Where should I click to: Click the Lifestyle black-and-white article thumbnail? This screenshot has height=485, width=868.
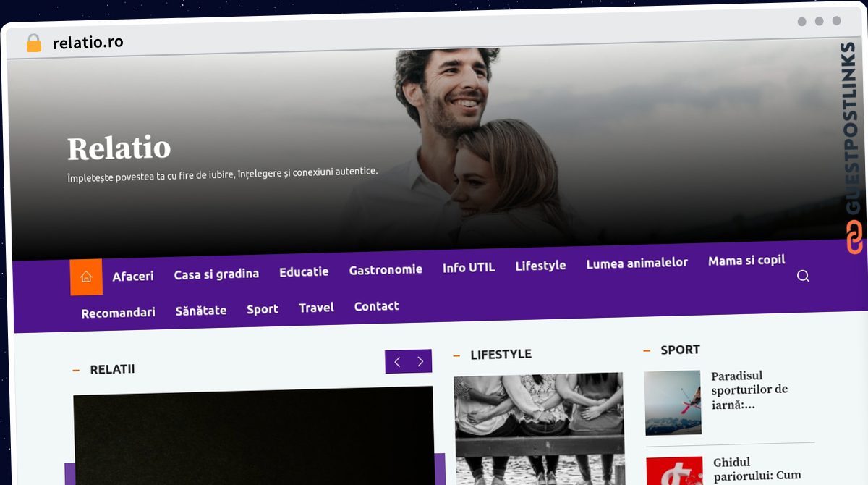pyautogui.click(x=539, y=427)
